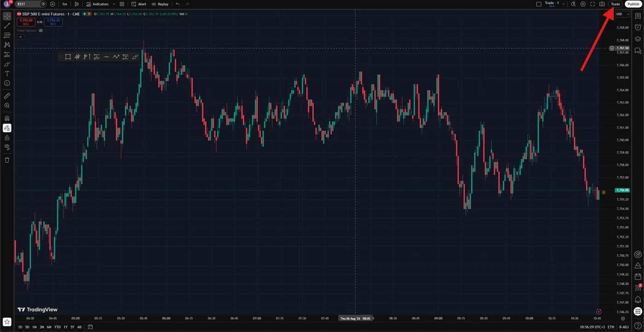Select the YTD date range
The width and height of the screenshot is (644, 332).
coord(57,327)
